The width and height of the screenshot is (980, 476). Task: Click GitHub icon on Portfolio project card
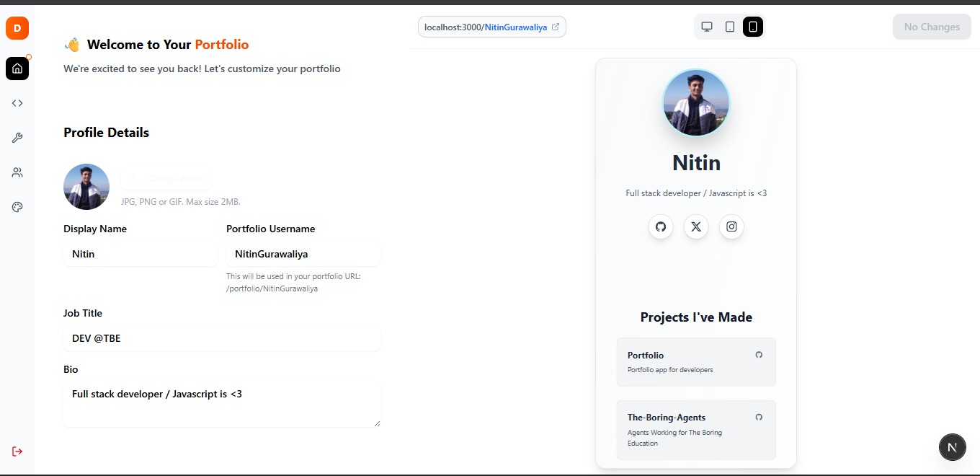[759, 355]
